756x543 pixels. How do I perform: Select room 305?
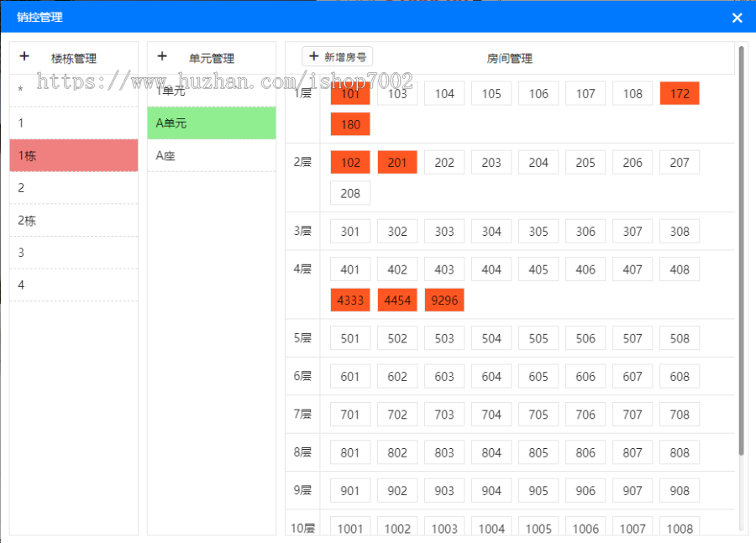click(538, 232)
